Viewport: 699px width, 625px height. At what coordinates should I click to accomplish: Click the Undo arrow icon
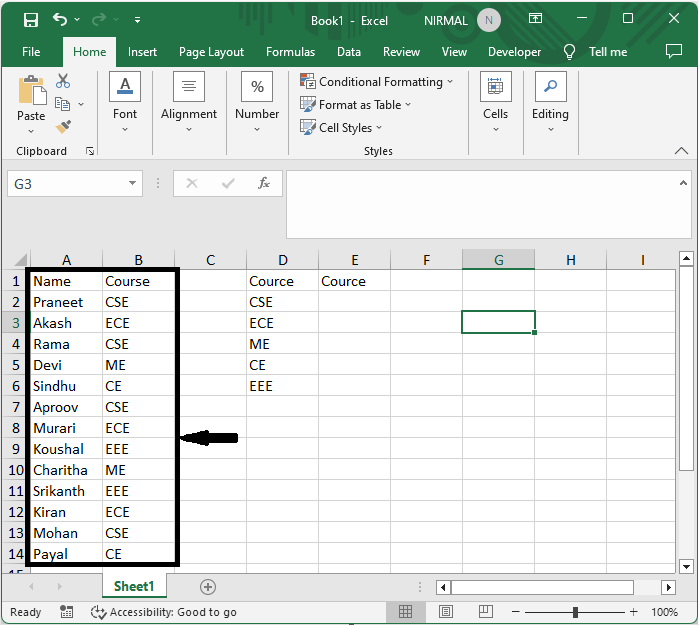[60, 20]
